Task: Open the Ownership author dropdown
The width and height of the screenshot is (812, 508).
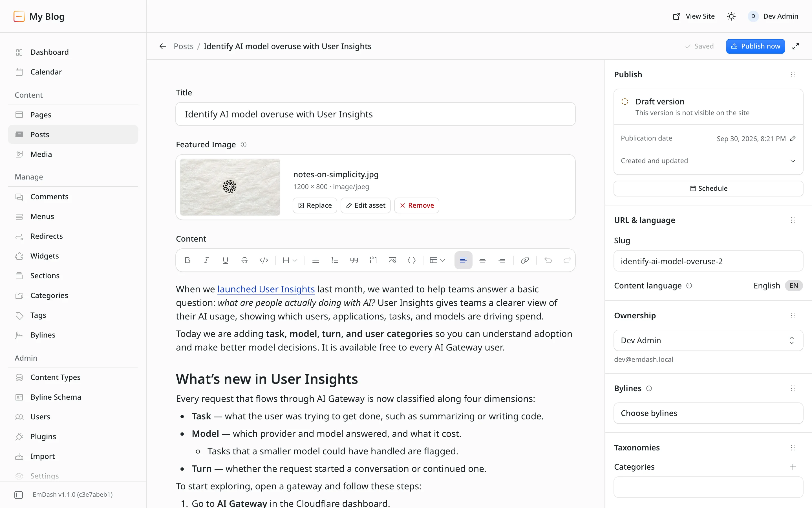Action: point(708,340)
